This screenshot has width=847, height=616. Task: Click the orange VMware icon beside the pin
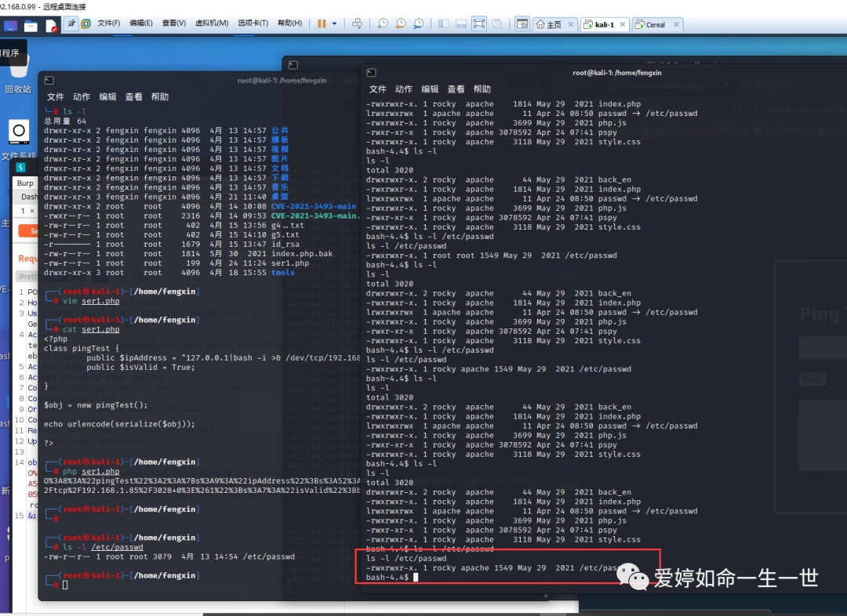click(x=85, y=24)
